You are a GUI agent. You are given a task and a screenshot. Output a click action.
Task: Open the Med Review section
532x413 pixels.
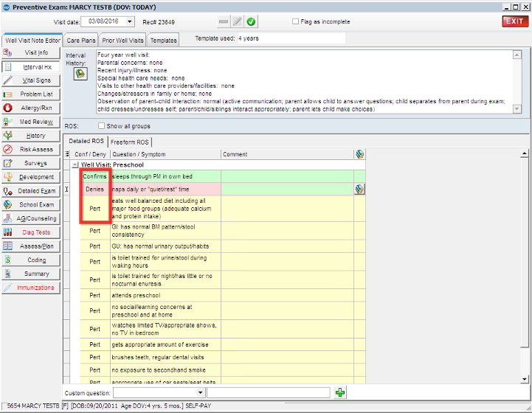point(31,122)
